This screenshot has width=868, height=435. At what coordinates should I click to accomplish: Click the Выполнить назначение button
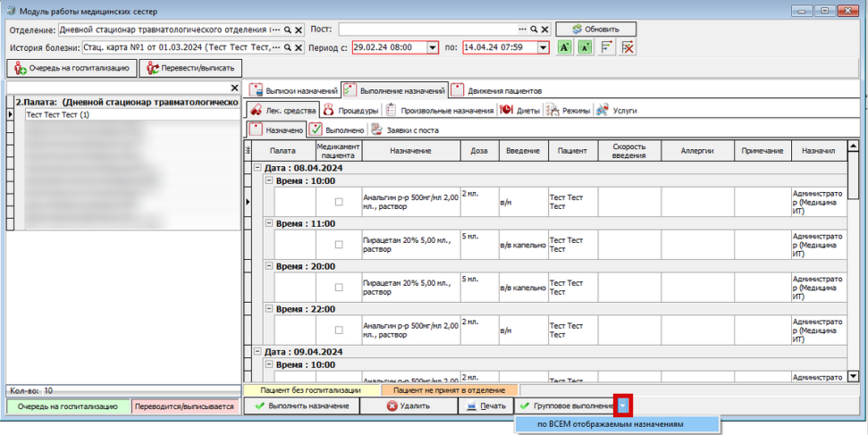301,406
